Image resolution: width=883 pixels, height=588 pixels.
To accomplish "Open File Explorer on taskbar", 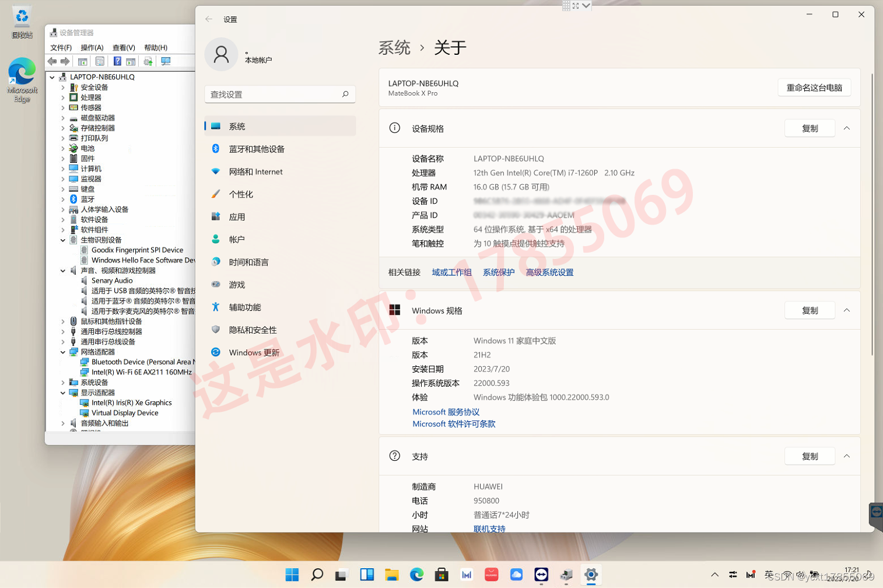I will coord(392,575).
